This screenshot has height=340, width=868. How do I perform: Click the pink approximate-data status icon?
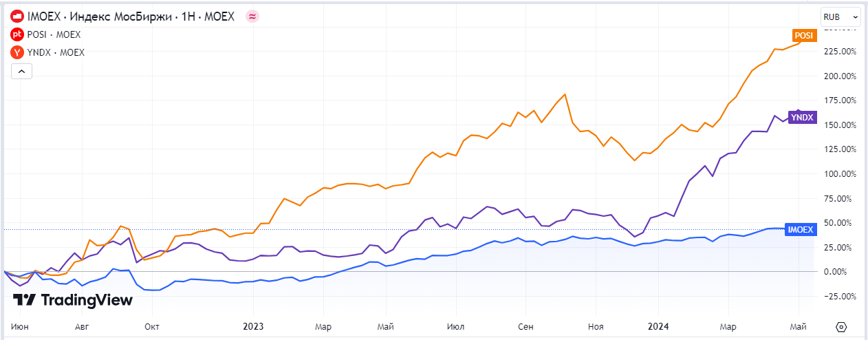tap(252, 17)
